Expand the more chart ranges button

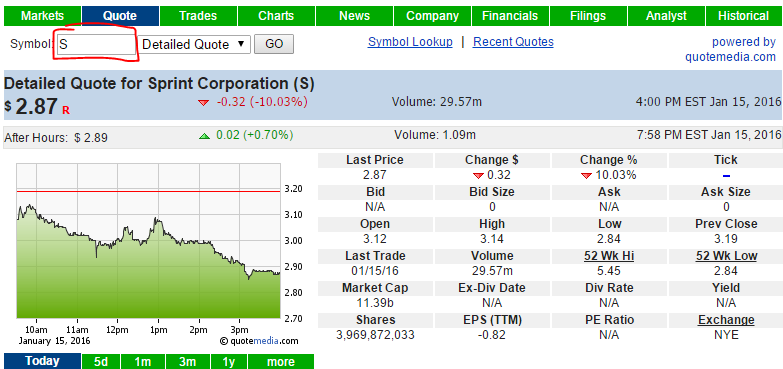coord(281,362)
